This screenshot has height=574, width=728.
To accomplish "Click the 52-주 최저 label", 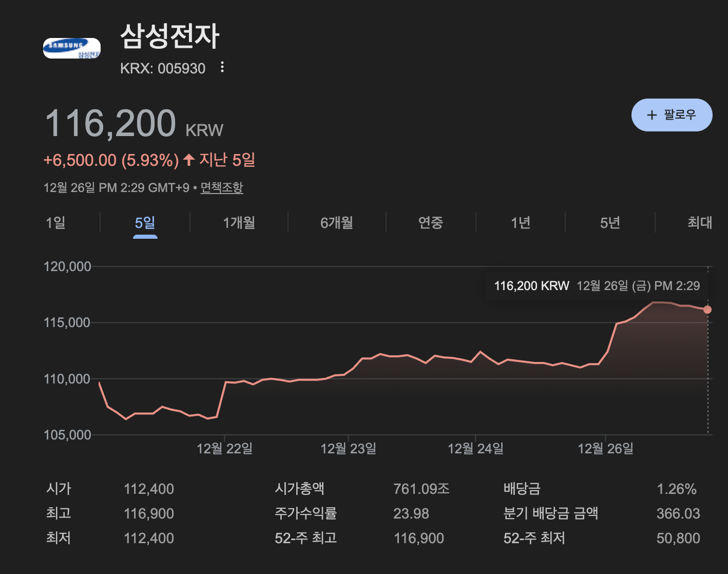I will 534,538.
